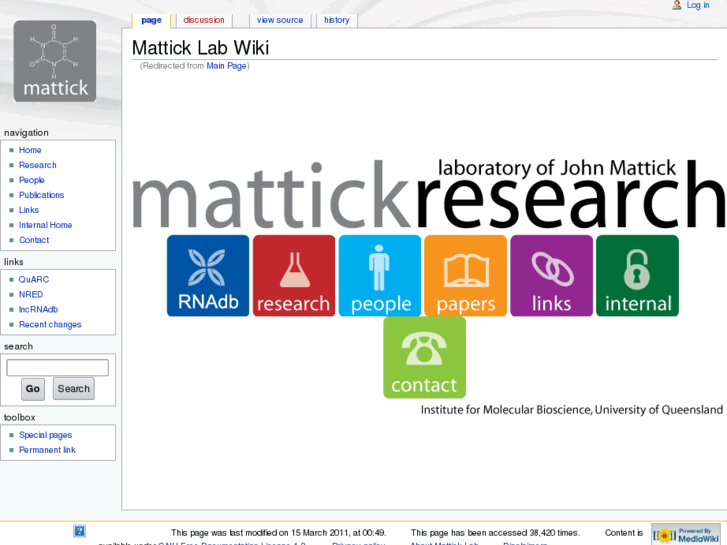Click the user icon beside Log in
Image resolution: width=727 pixels, height=545 pixels.
(x=677, y=5)
